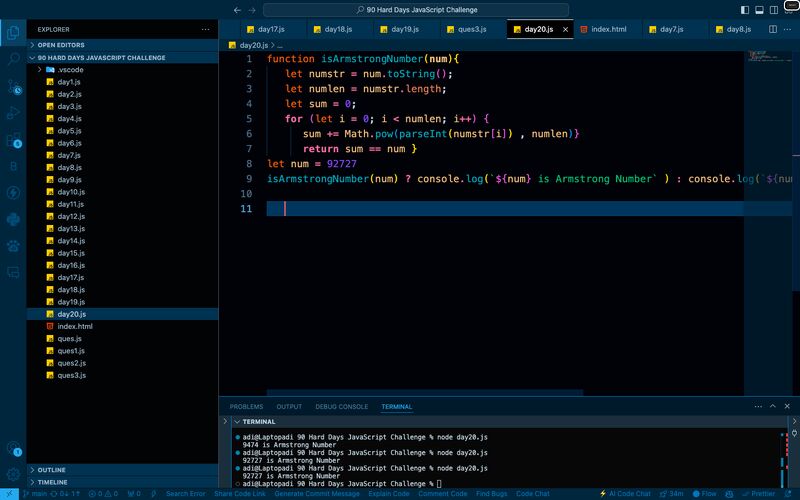Close the bottom panel with the X
This screenshot has width=800, height=500.
[787, 406]
